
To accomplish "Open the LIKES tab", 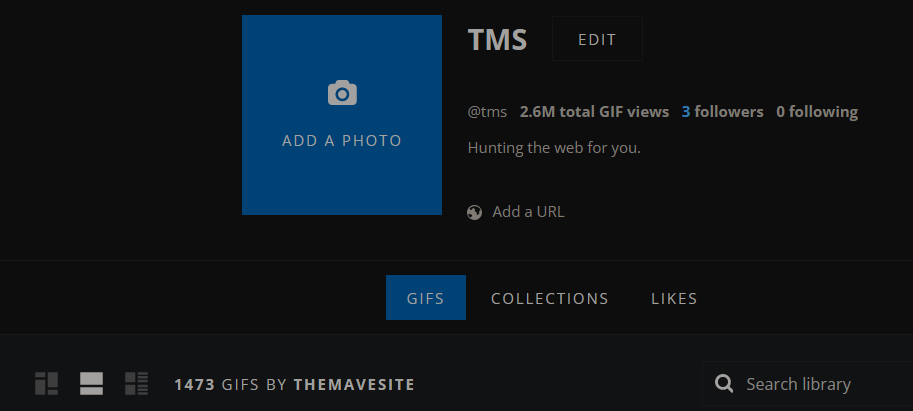I will pyautogui.click(x=674, y=298).
